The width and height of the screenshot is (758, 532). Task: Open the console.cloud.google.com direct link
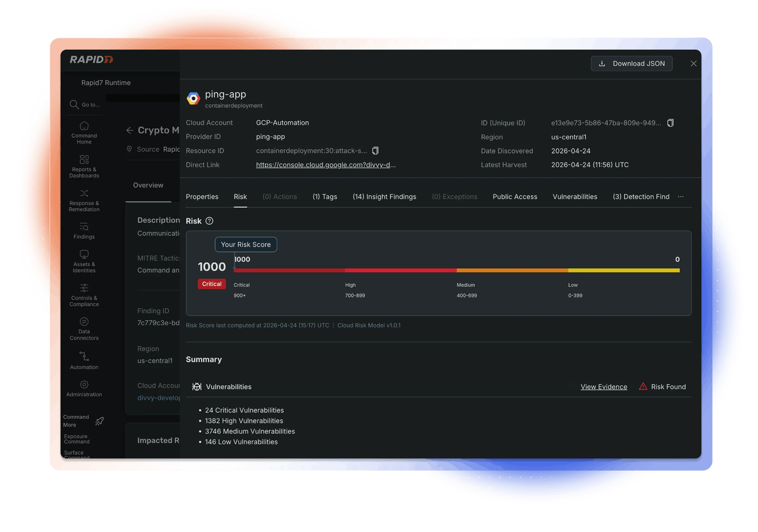click(x=326, y=165)
